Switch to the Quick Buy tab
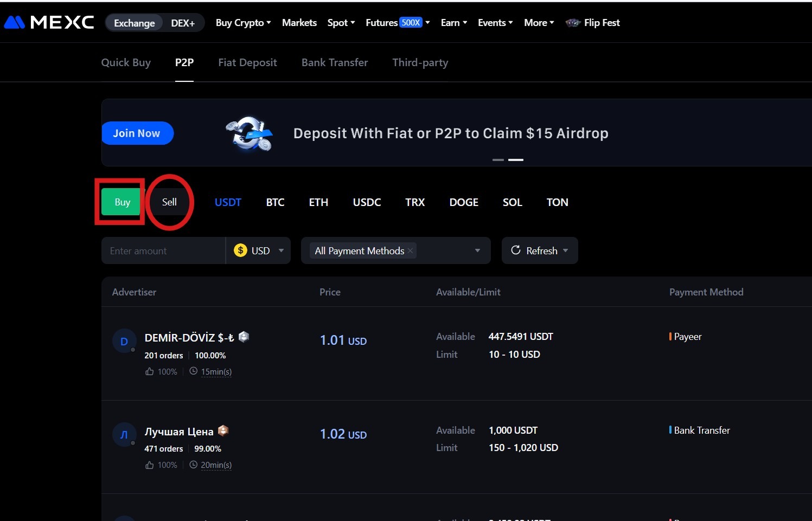This screenshot has width=812, height=521. click(x=126, y=62)
